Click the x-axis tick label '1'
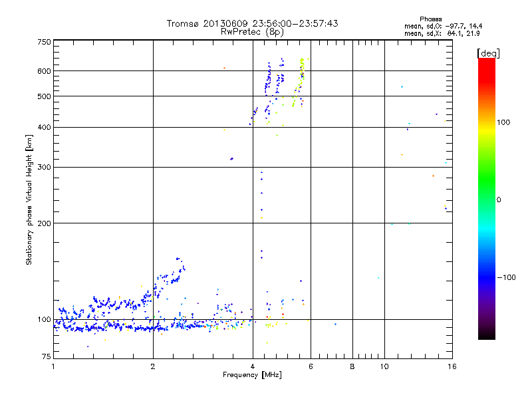This screenshot has height=399, width=532. 53,366
